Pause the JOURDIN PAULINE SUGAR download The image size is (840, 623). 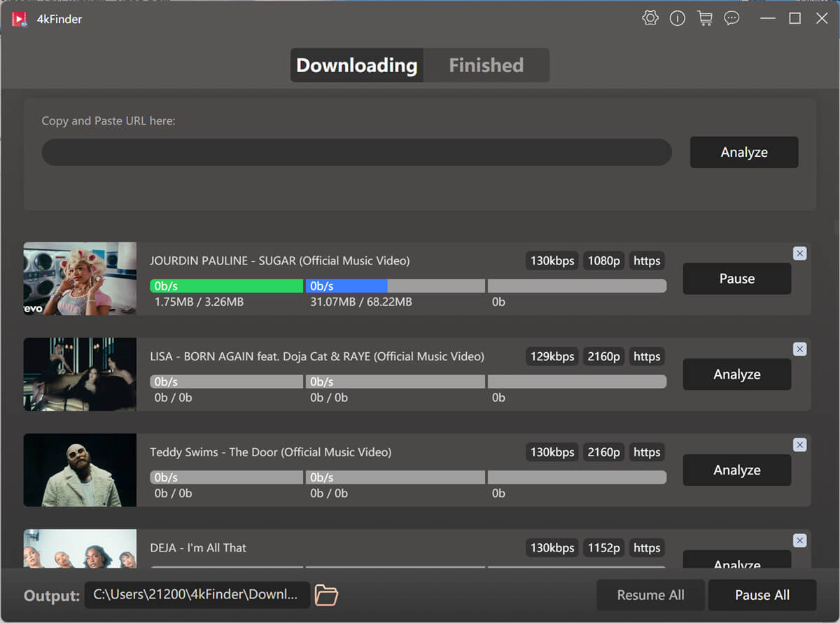pyautogui.click(x=737, y=279)
